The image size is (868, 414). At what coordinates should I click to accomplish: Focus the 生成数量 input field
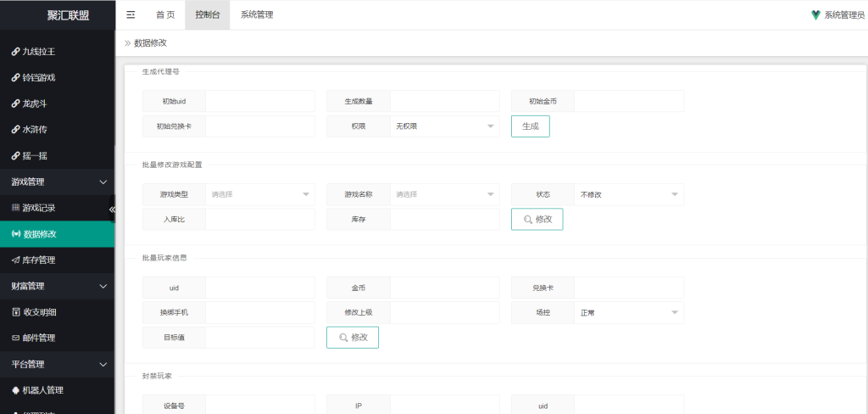(444, 102)
